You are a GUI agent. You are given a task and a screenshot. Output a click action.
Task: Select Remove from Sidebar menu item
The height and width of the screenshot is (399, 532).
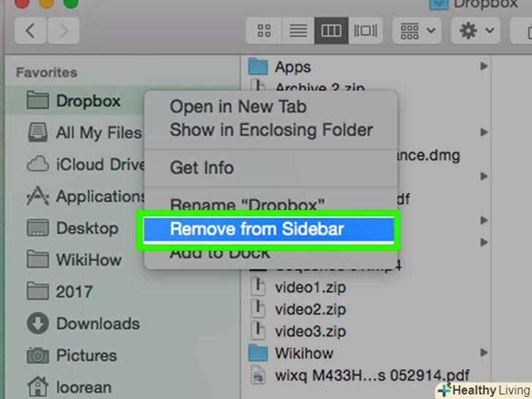click(269, 229)
